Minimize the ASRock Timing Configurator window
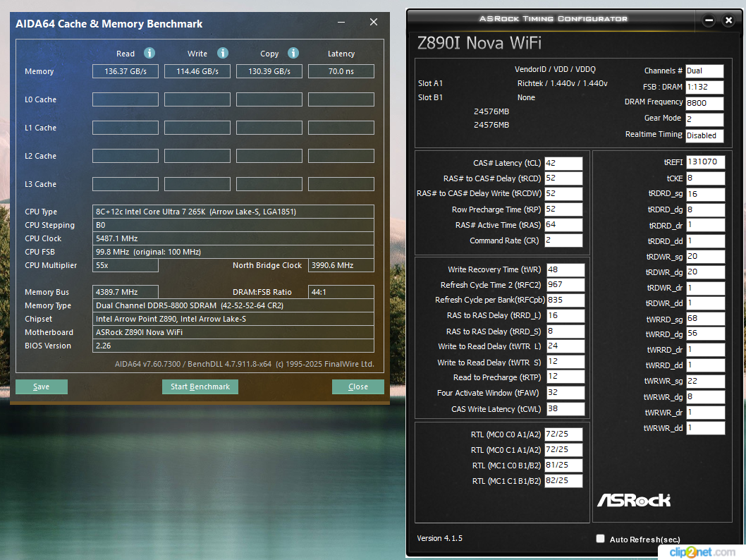The height and width of the screenshot is (560, 746). click(709, 20)
